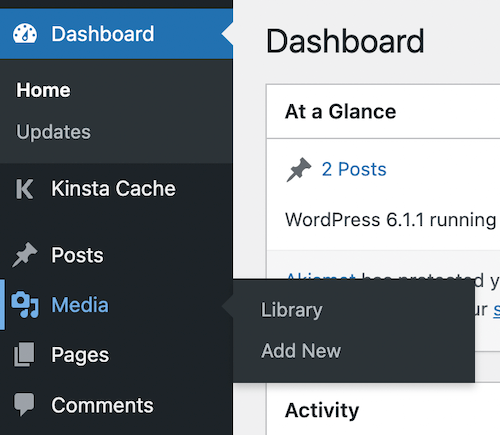
Task: Select Home under Dashboard submenu
Action: (x=43, y=90)
